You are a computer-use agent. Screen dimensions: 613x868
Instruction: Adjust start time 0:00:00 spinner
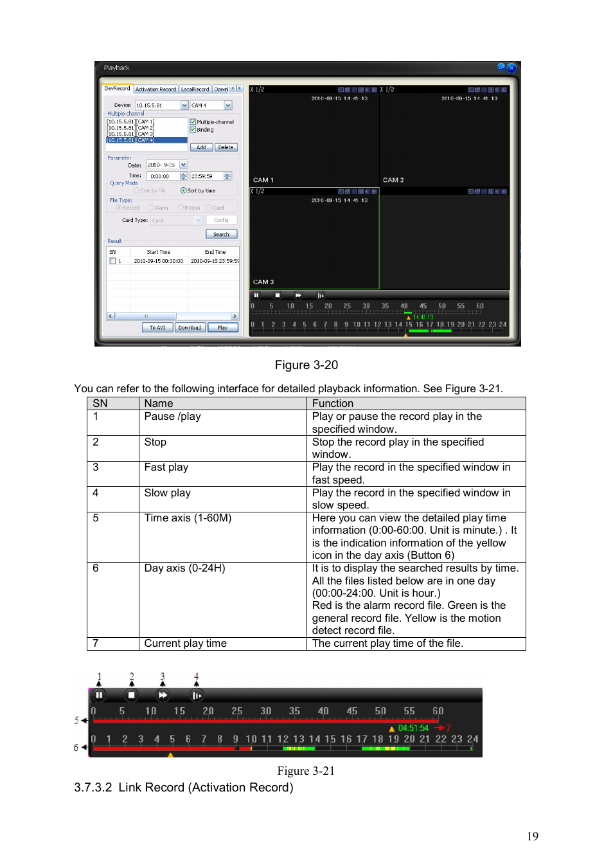click(x=184, y=176)
